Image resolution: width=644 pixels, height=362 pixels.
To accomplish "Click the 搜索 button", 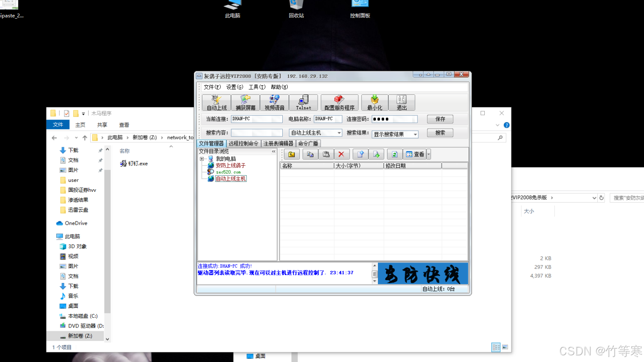I will tap(440, 133).
